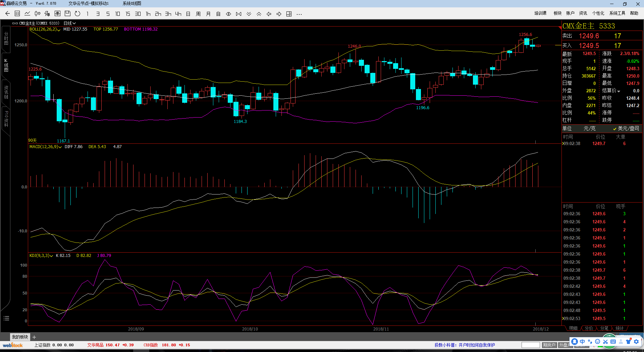Click the IME scissors screenshot icon
644x352 pixels.
605,342
